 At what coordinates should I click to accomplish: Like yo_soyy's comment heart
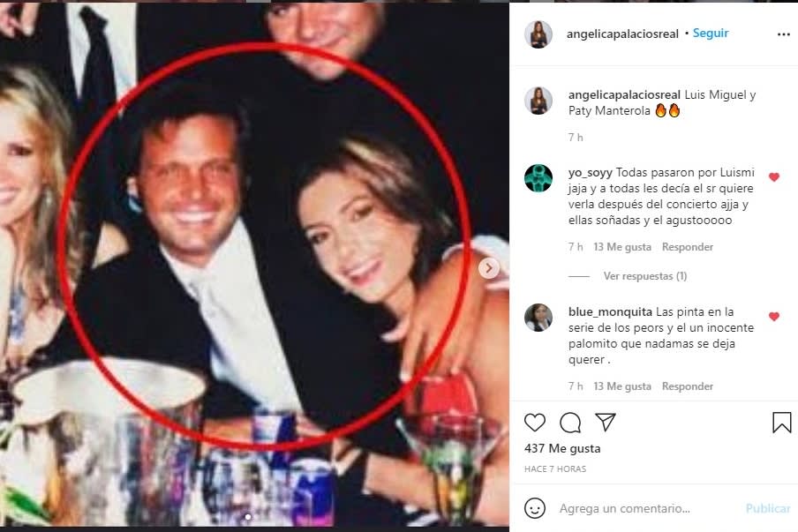[x=774, y=177]
